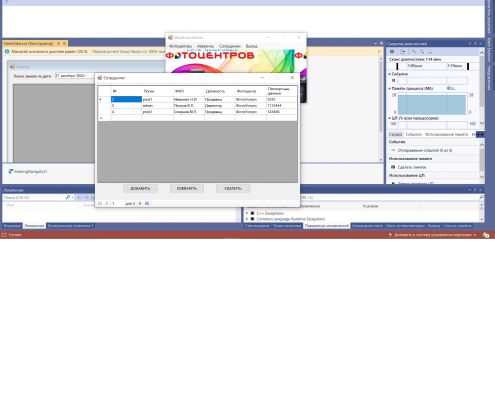The width and height of the screenshot is (495, 400).
Task: Click the Должность column header
Action: (219, 91)
